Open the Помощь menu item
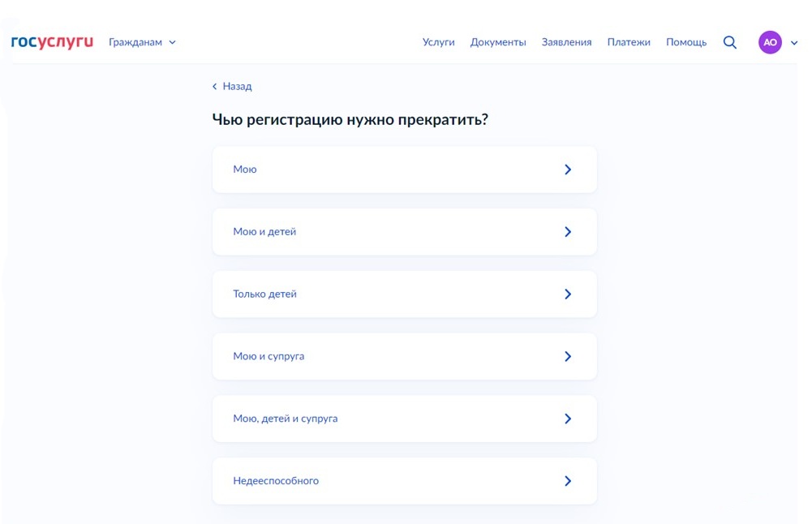 (x=686, y=42)
